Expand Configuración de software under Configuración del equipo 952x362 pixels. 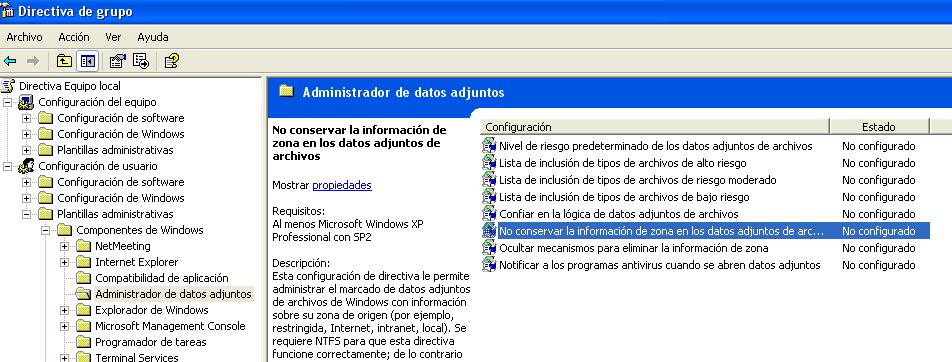click(27, 118)
